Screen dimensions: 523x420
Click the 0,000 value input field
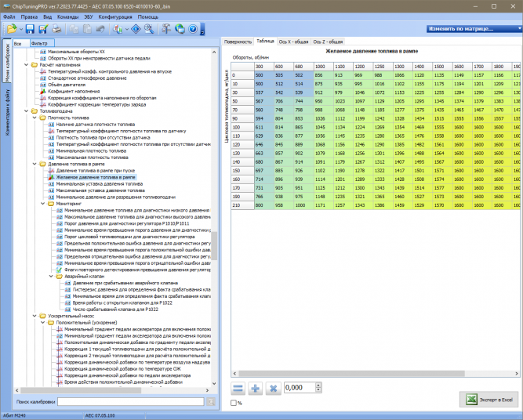300,388
